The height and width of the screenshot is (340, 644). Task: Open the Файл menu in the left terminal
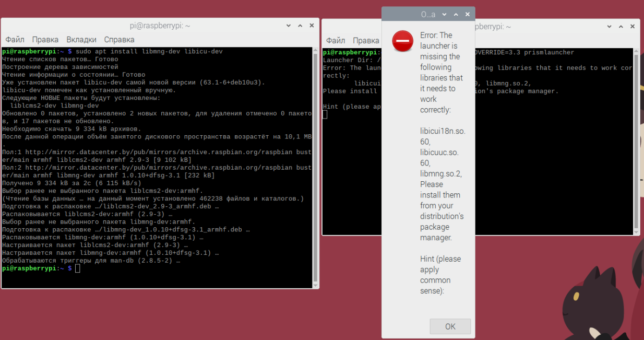tap(15, 40)
